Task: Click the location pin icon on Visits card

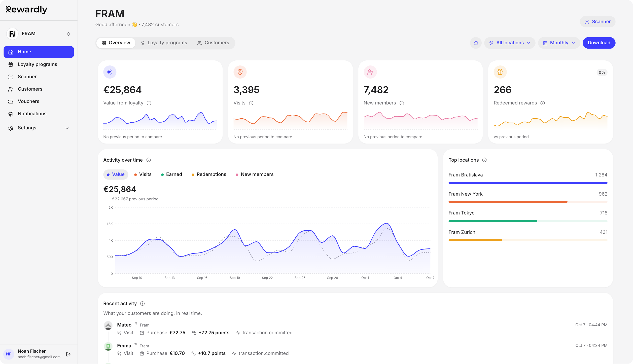Action: click(x=240, y=72)
